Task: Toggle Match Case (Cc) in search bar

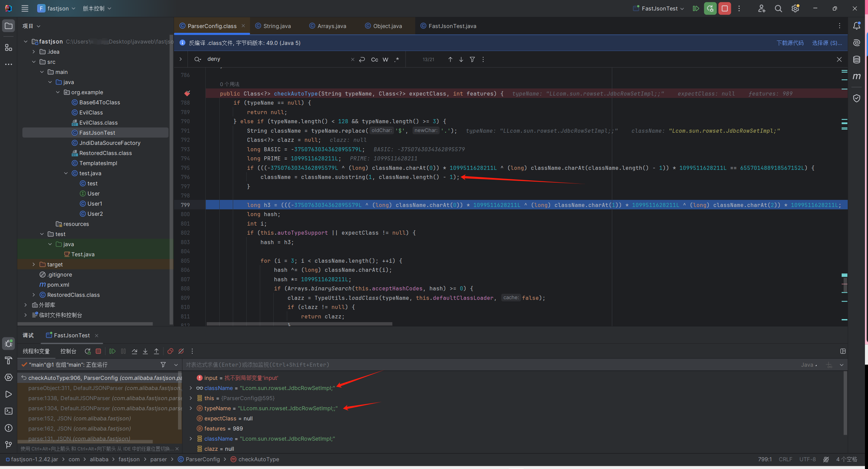Action: (374, 59)
